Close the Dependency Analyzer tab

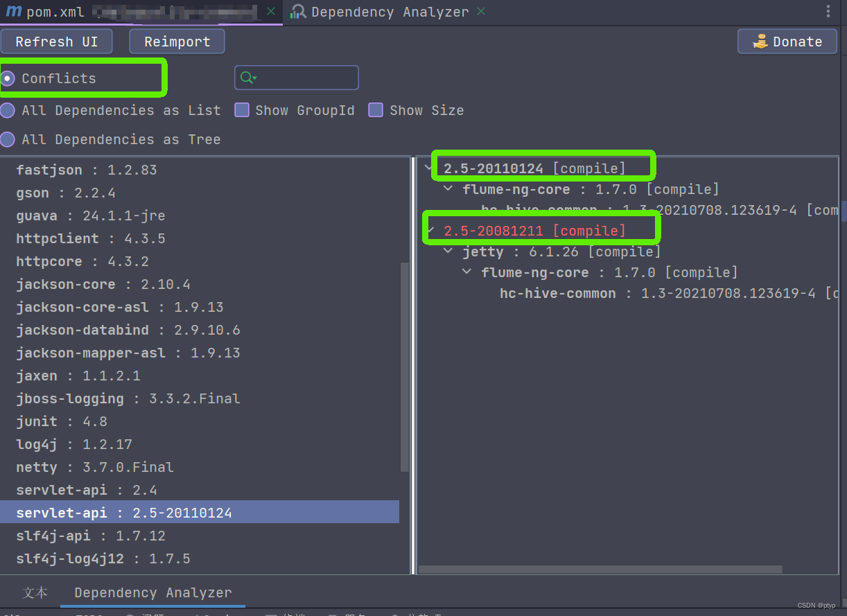click(x=481, y=12)
